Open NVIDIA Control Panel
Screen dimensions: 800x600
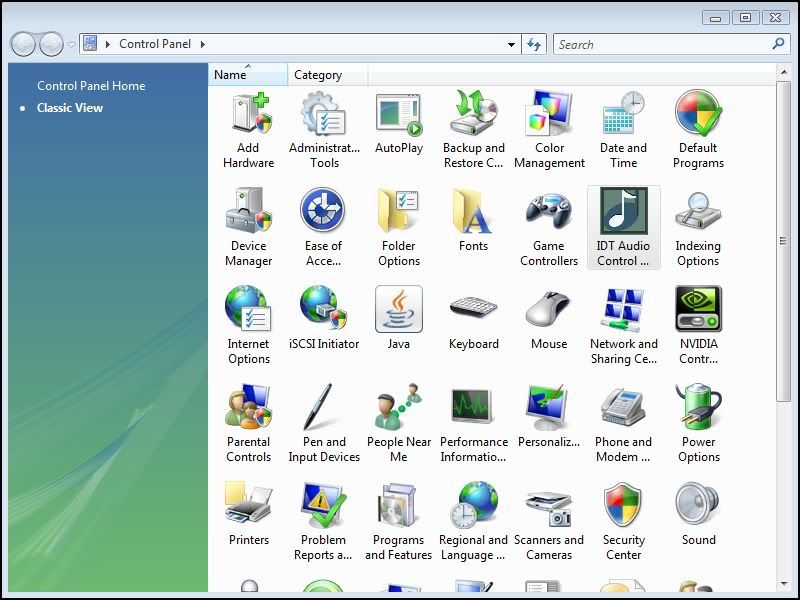coord(698,326)
